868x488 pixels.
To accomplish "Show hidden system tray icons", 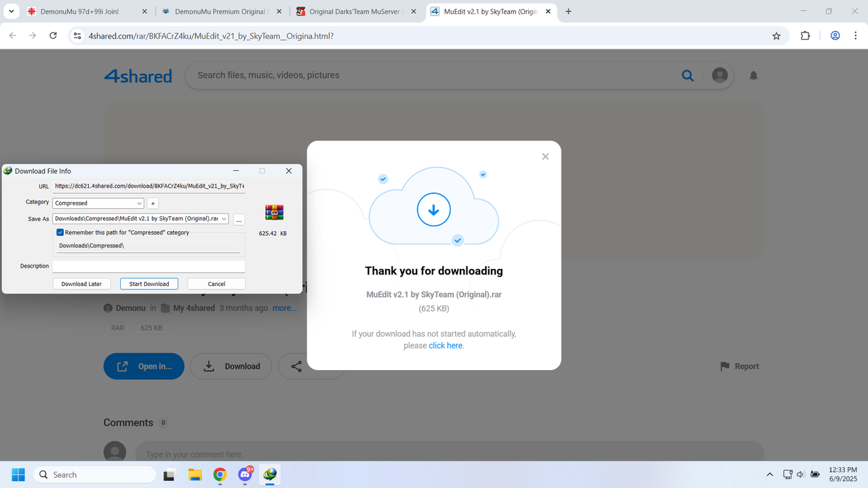I will coord(770,474).
